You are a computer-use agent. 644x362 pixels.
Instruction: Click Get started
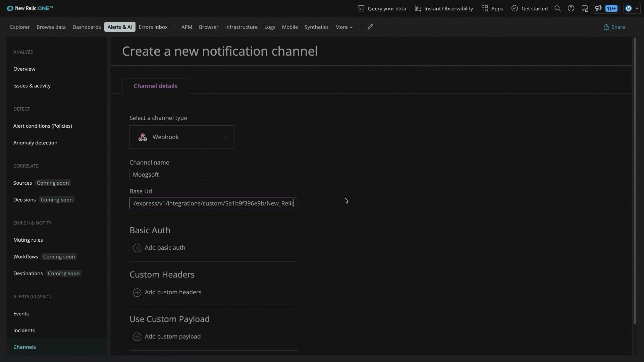tap(530, 8)
